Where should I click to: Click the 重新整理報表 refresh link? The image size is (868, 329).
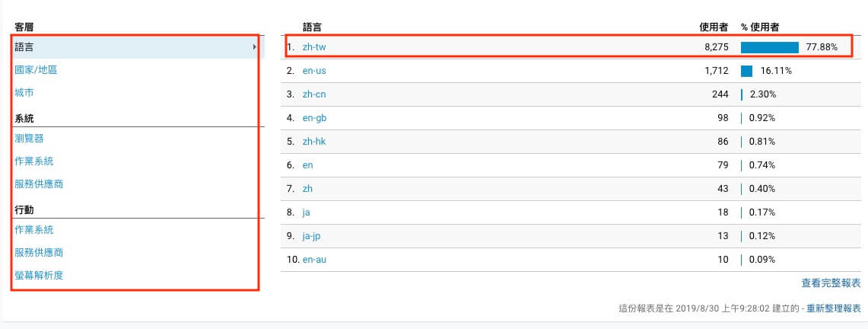click(x=834, y=309)
